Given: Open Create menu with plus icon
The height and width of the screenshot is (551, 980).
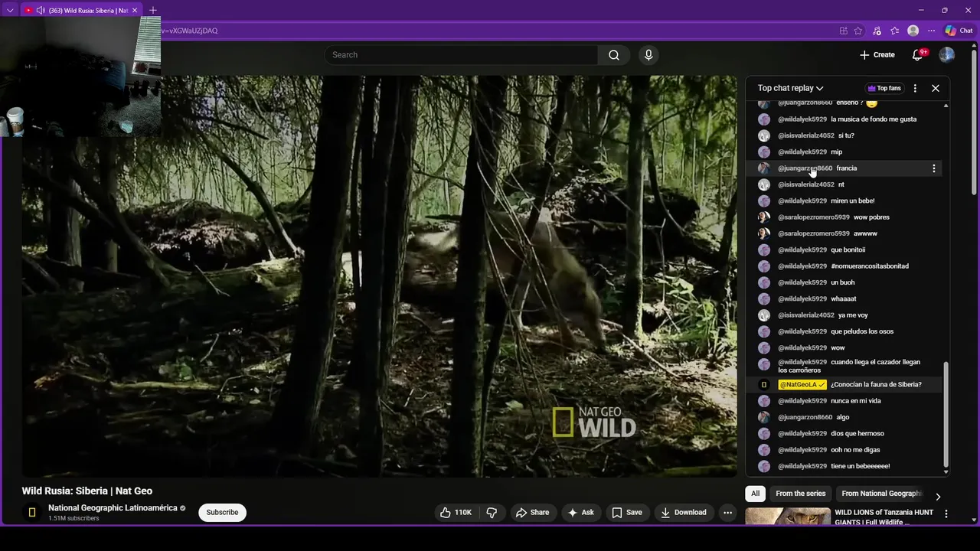Looking at the screenshot, I should [x=877, y=55].
